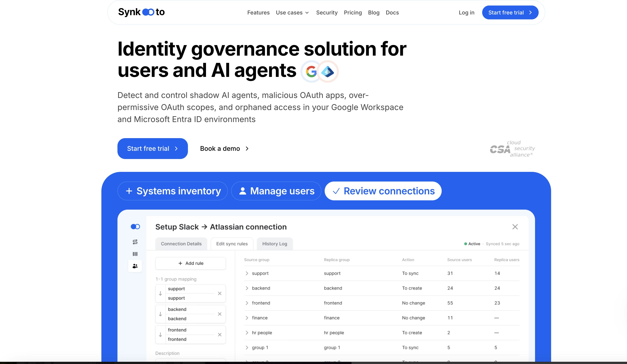Image resolution: width=627 pixels, height=364 pixels.
Task: Click the Description label
Action: click(167, 353)
